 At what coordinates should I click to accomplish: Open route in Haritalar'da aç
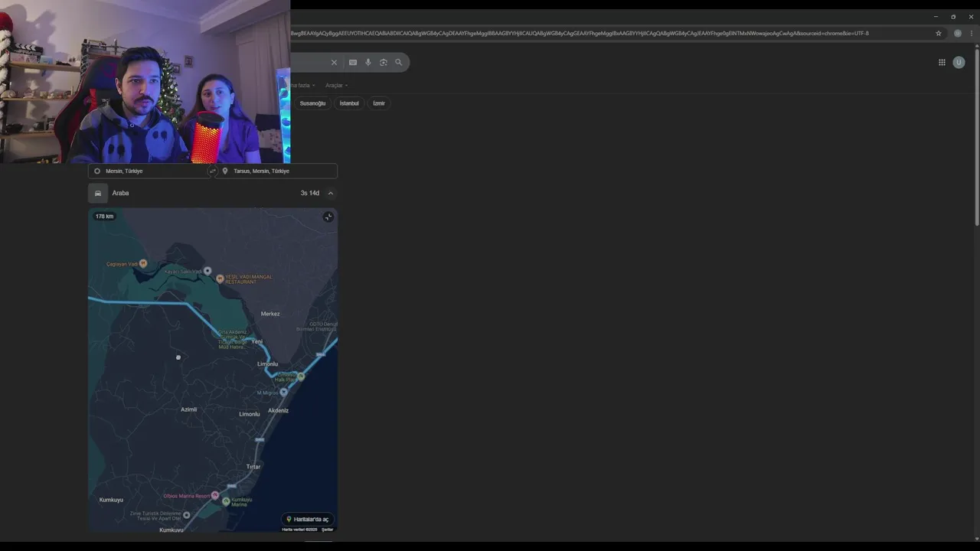[x=307, y=519]
